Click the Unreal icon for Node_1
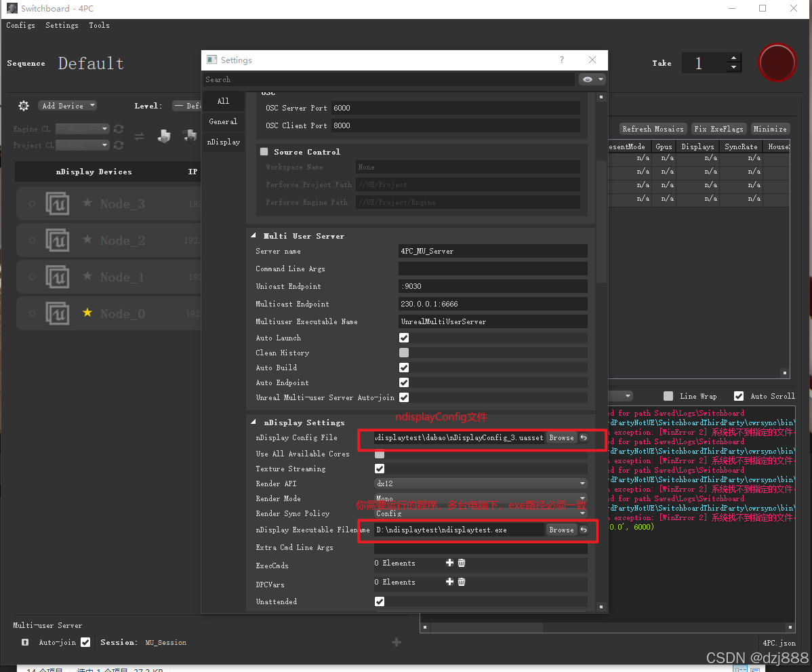The width and height of the screenshot is (812, 672). coord(58,277)
